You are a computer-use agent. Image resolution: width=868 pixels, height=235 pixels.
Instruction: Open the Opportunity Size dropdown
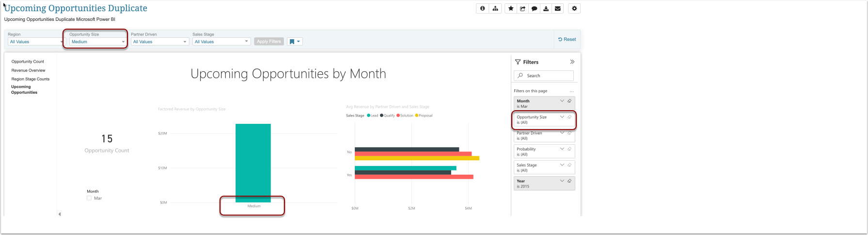pyautogui.click(x=98, y=42)
